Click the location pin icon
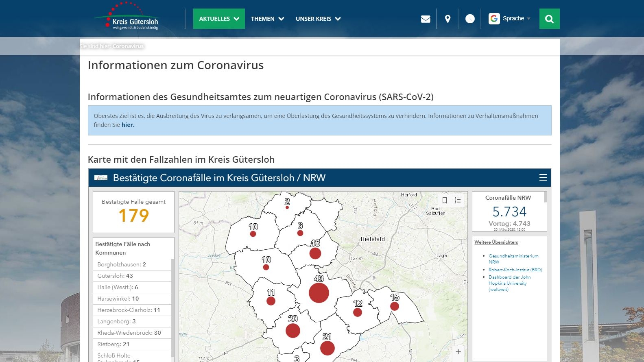 click(x=448, y=19)
